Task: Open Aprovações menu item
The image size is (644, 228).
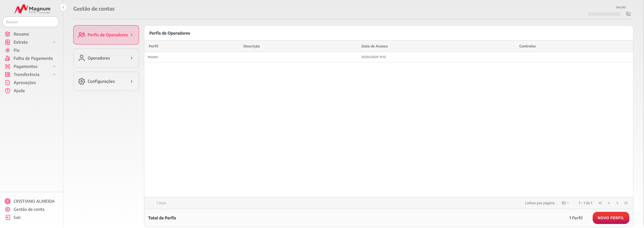Action: pos(25,83)
